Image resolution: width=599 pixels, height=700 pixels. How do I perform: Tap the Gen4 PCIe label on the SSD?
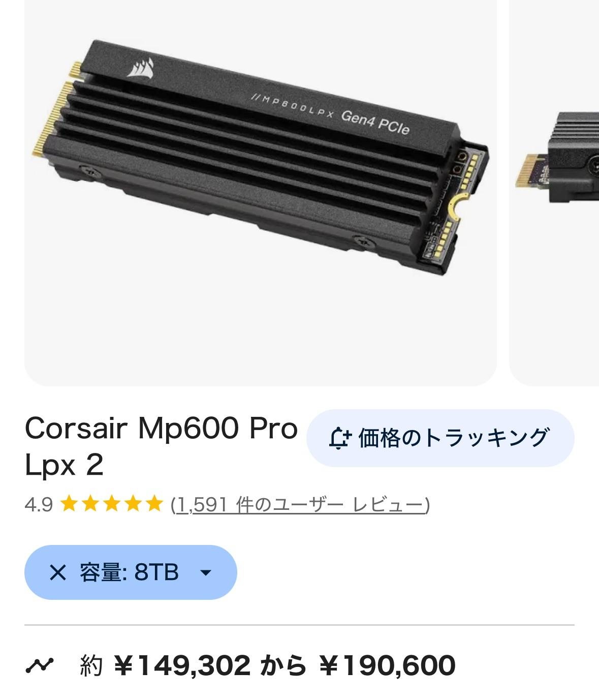point(375,123)
